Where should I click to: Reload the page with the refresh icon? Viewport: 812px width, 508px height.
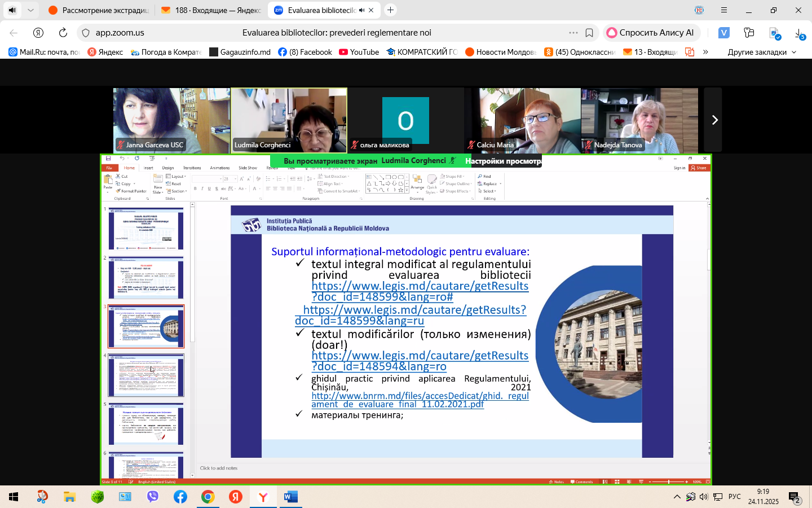click(x=63, y=33)
